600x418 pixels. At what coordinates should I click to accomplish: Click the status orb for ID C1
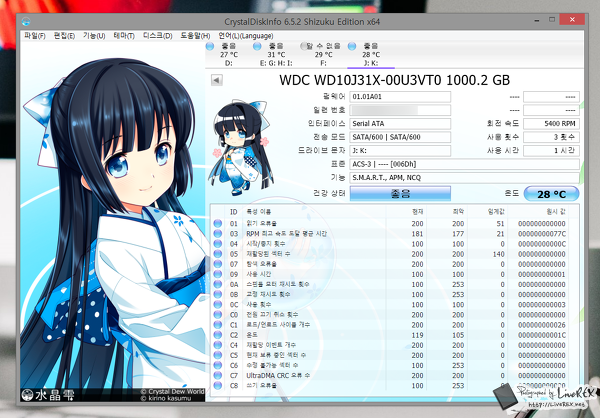[218, 325]
